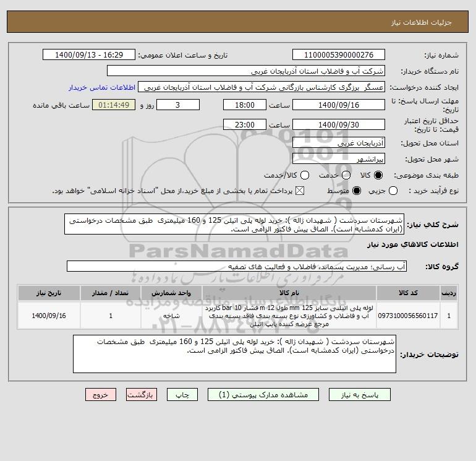This screenshot has height=461, width=476.
Task: Click the response deadline date 1400/09/16 field
Action: [339, 105]
